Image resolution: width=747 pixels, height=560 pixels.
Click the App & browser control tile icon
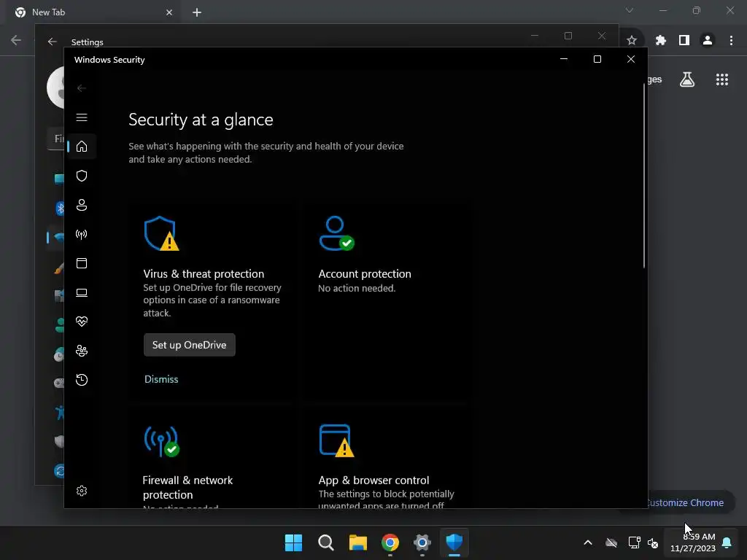coord(336,441)
